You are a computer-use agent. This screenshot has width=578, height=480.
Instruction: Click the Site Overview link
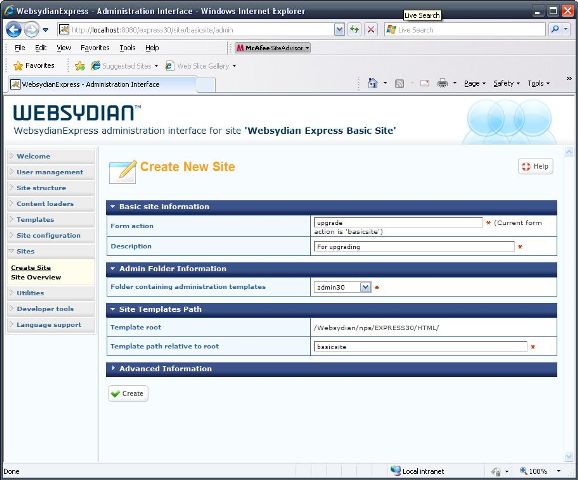pos(36,277)
